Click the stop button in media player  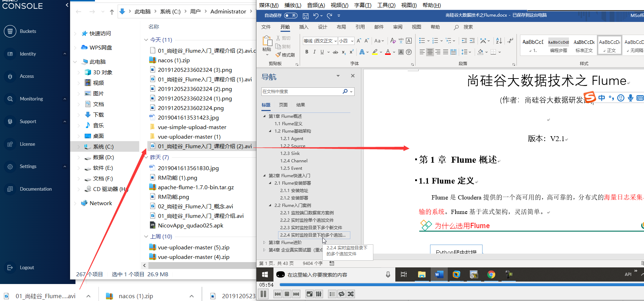point(287,294)
